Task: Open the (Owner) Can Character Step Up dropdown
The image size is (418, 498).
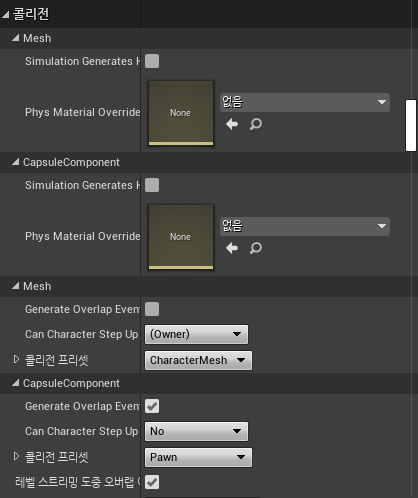Action: [196, 334]
